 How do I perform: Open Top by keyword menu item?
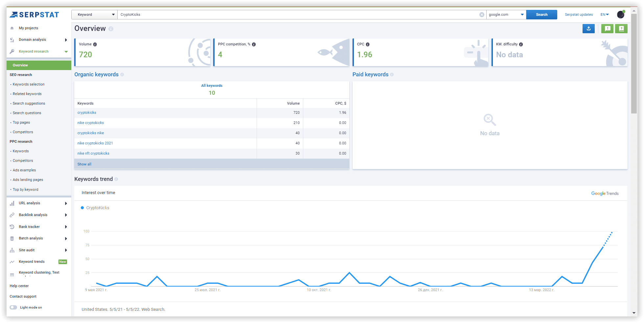pos(26,190)
